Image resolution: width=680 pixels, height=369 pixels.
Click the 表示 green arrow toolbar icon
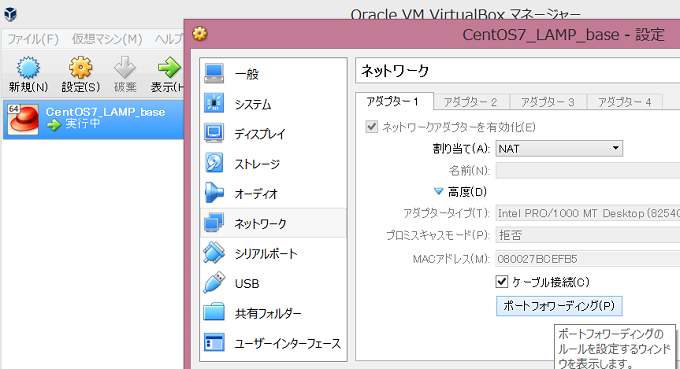(x=169, y=68)
